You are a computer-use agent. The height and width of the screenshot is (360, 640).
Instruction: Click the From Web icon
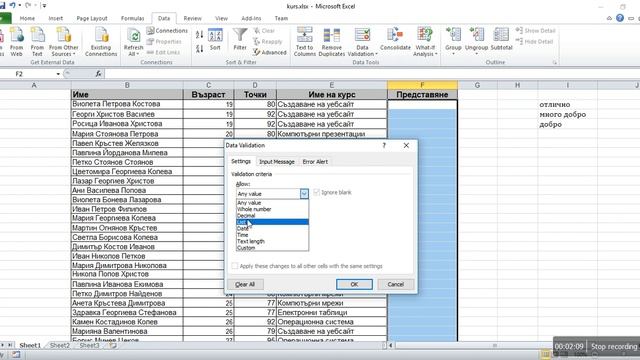(x=16, y=41)
